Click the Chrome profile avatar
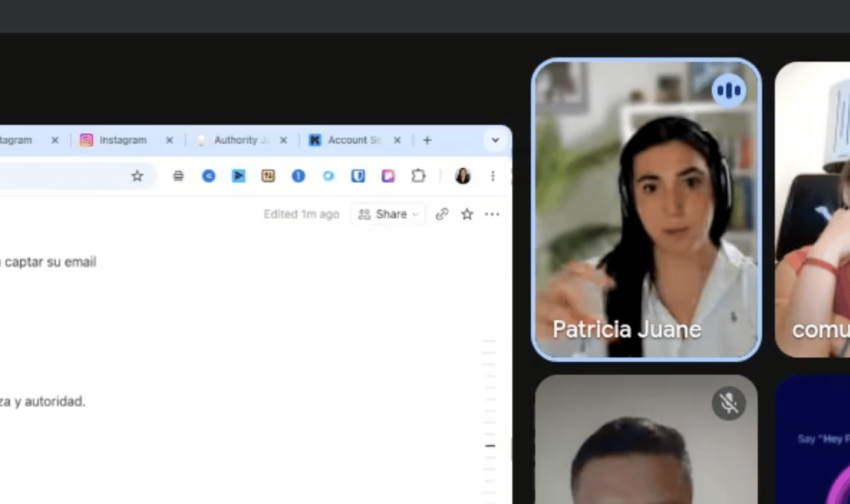 click(463, 176)
